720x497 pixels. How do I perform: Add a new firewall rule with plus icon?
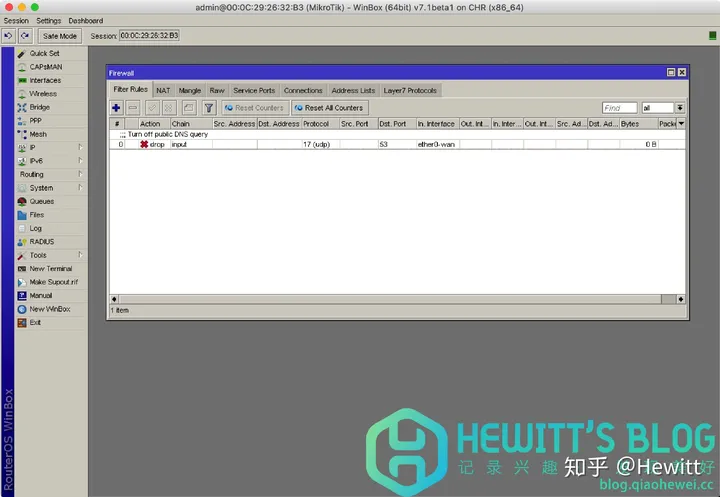116,108
